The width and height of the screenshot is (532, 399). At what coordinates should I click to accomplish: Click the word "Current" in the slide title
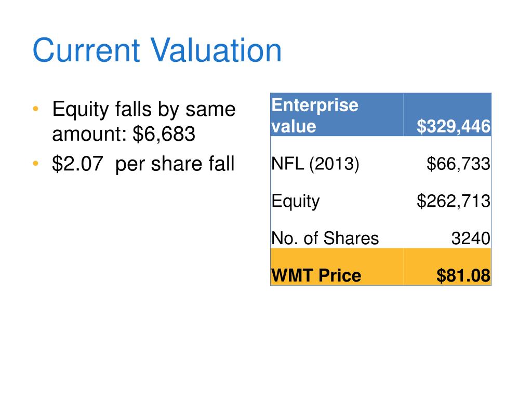(x=87, y=51)
